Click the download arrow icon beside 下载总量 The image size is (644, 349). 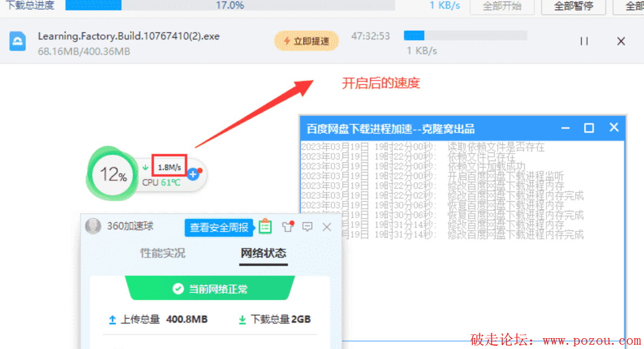(242, 320)
